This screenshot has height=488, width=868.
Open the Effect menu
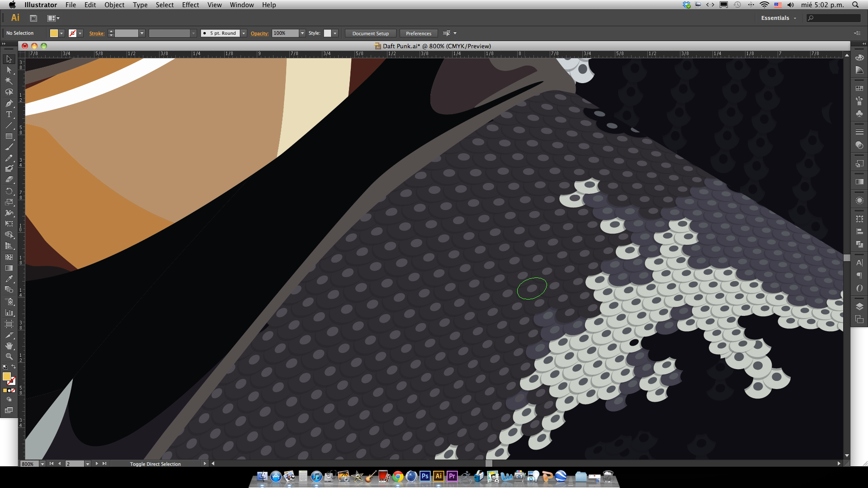[190, 5]
